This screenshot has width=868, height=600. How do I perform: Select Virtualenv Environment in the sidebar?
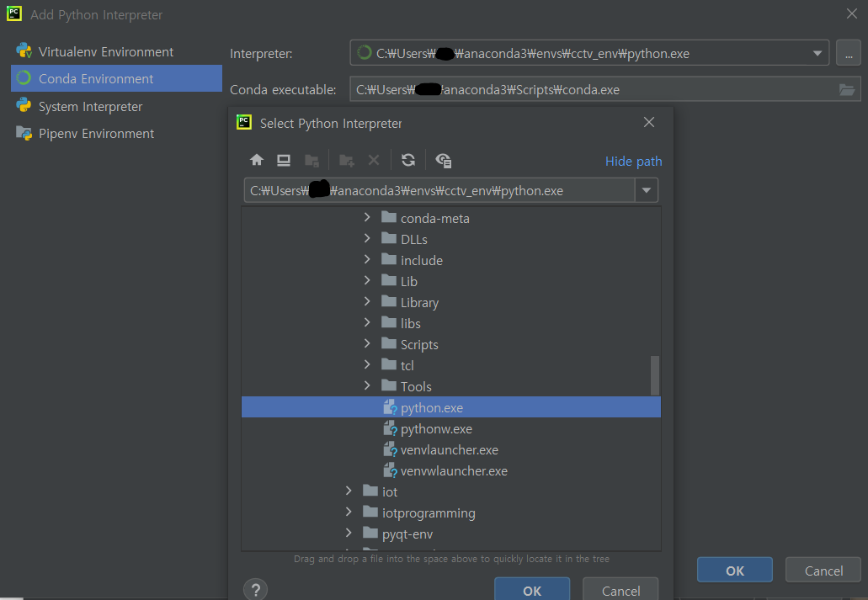point(116,52)
